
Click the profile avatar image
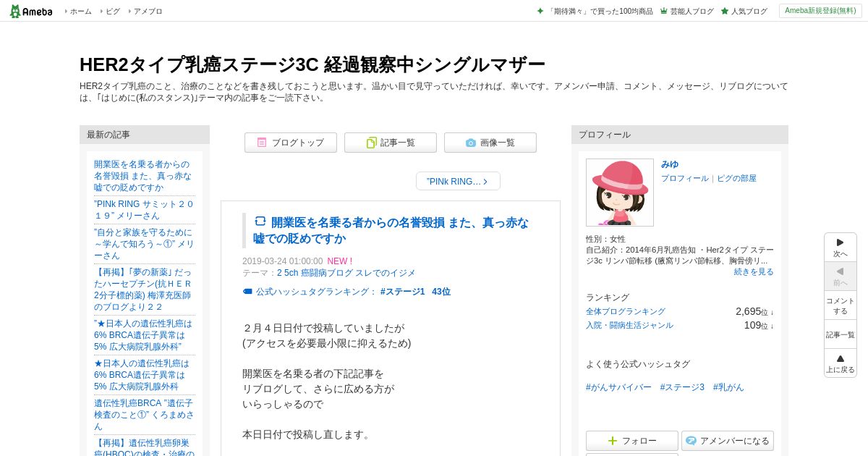620,193
